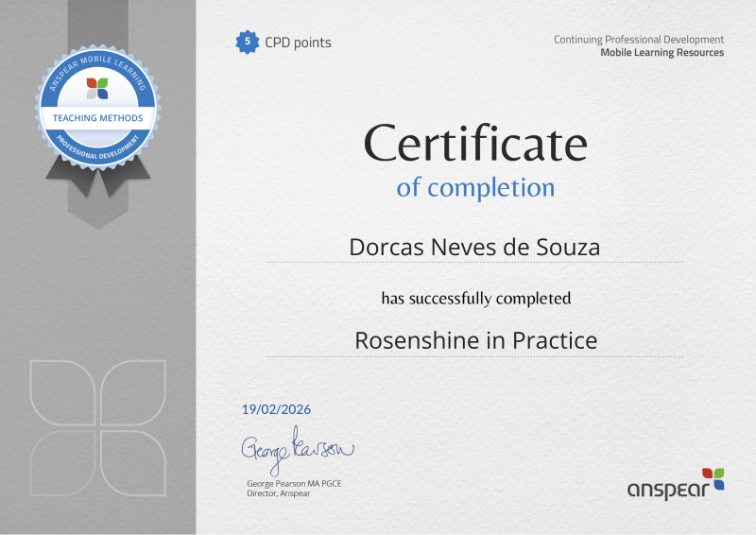Click the colored leaf icon beside the anspear wordmark
756x535 pixels.
713,478
